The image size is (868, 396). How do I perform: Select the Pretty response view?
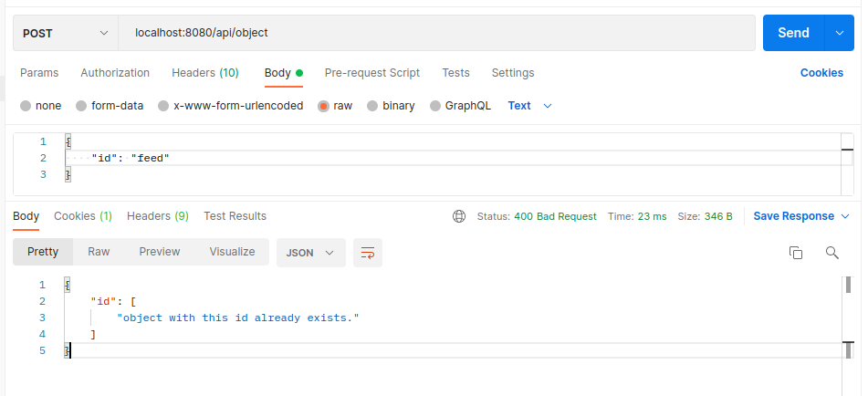[x=43, y=252]
